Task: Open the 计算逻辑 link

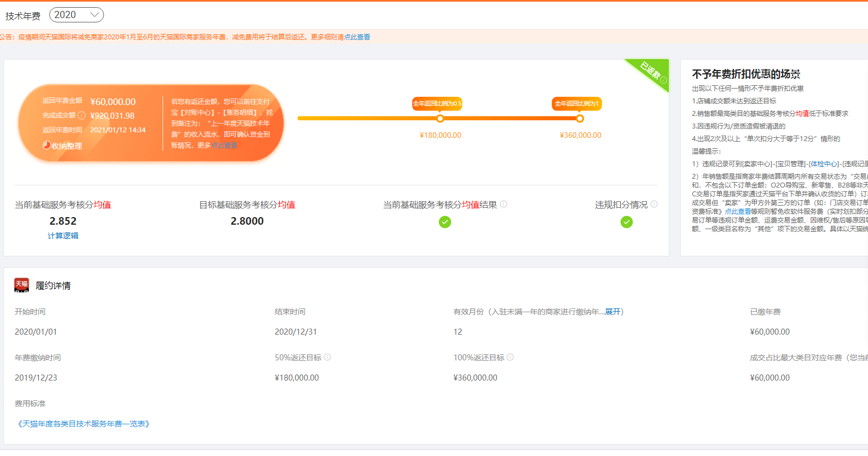Action: pyautogui.click(x=63, y=236)
